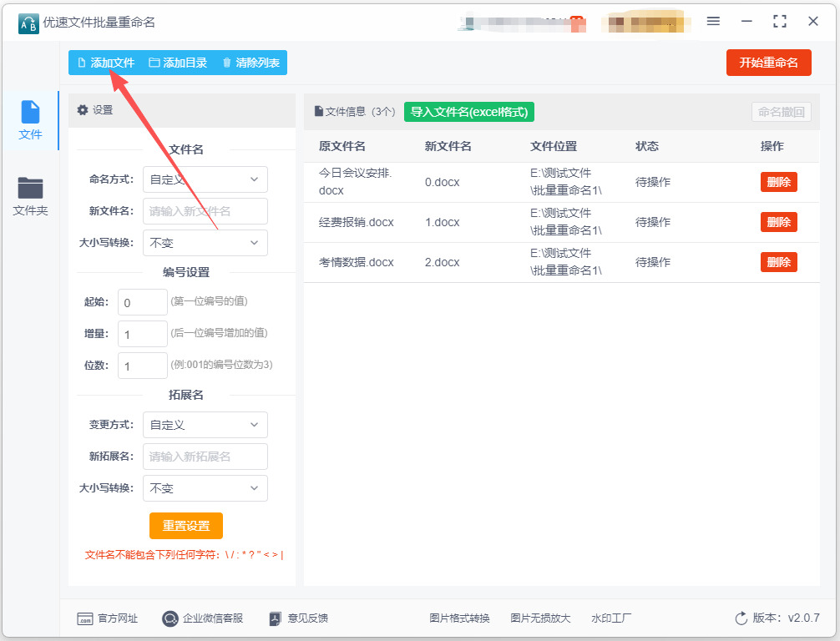Screen dimensions: 840x641
Task: Click 添加目录 to add a folder
Action: pos(178,63)
